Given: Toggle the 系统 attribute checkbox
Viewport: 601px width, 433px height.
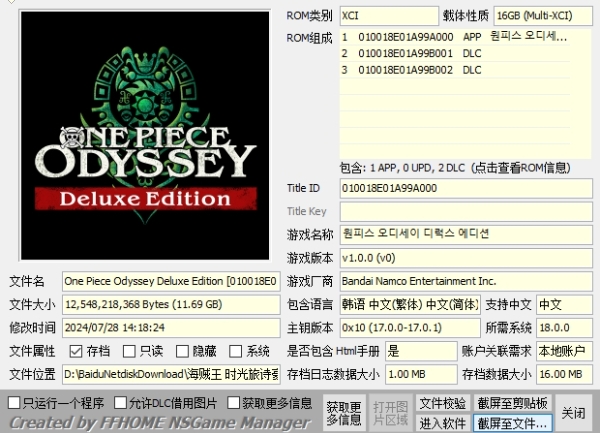Looking at the screenshot, I should point(235,351).
